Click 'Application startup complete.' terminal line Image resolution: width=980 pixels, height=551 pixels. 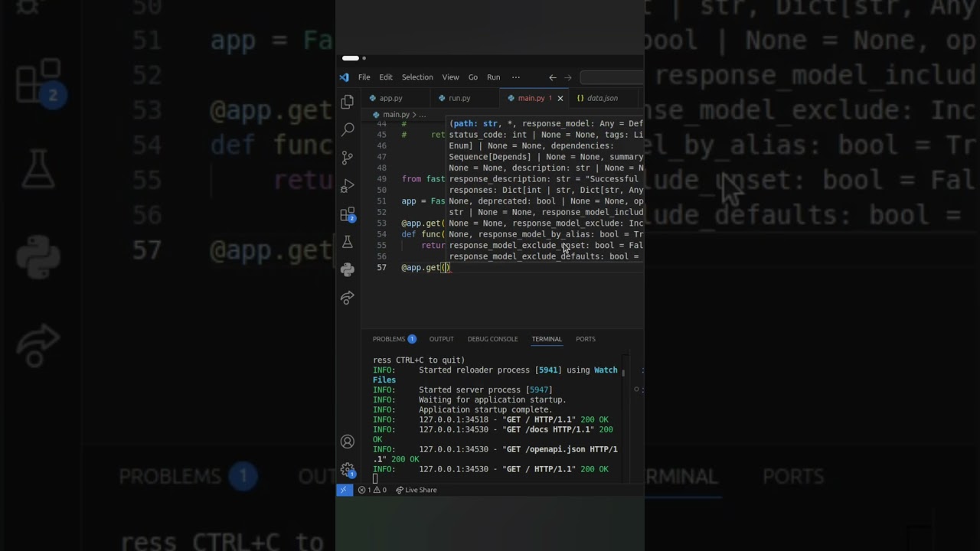click(485, 409)
